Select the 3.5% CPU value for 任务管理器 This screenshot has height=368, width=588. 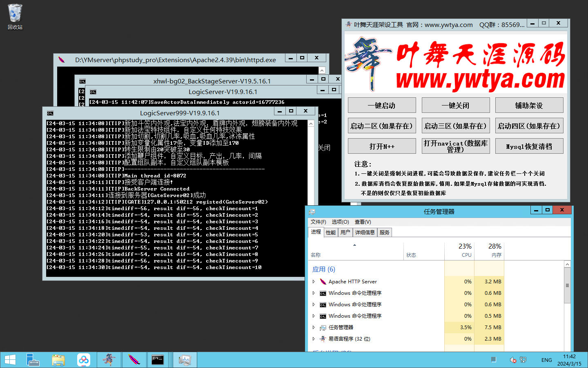pos(466,327)
